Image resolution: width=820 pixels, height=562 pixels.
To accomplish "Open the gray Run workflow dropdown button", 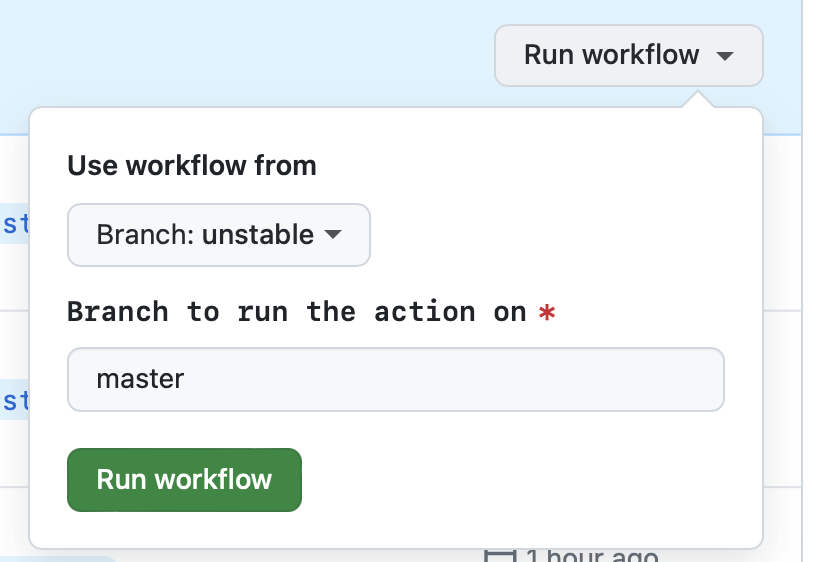I will pos(627,55).
